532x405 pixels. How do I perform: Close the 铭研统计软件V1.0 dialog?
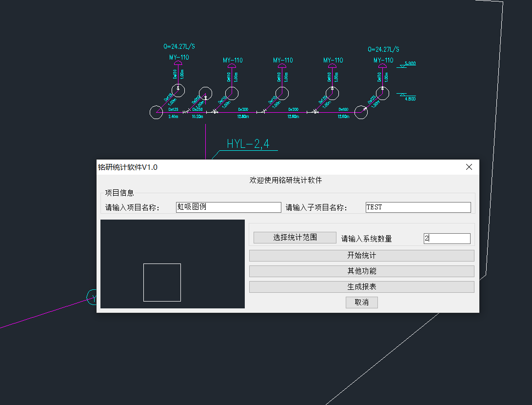[469, 167]
